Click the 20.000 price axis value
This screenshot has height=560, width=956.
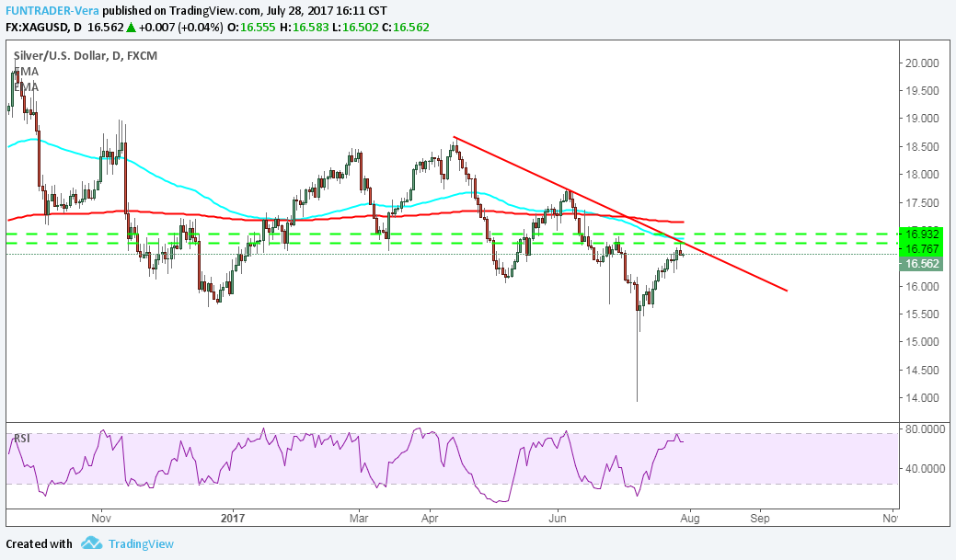pos(922,63)
